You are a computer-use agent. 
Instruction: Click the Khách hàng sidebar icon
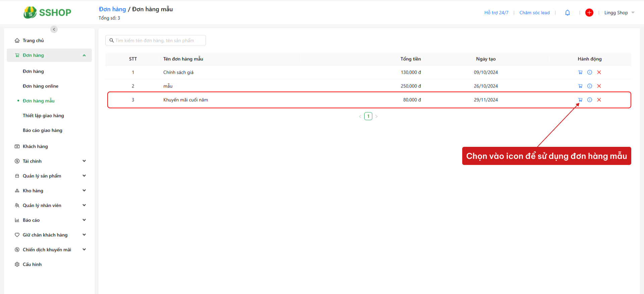[x=17, y=146]
